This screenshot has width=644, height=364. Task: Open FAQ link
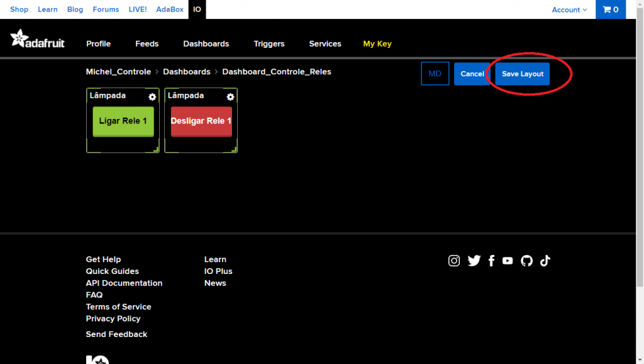coord(94,295)
